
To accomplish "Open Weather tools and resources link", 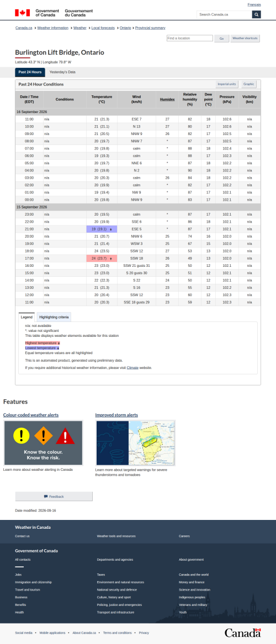I will tap(116, 536).
